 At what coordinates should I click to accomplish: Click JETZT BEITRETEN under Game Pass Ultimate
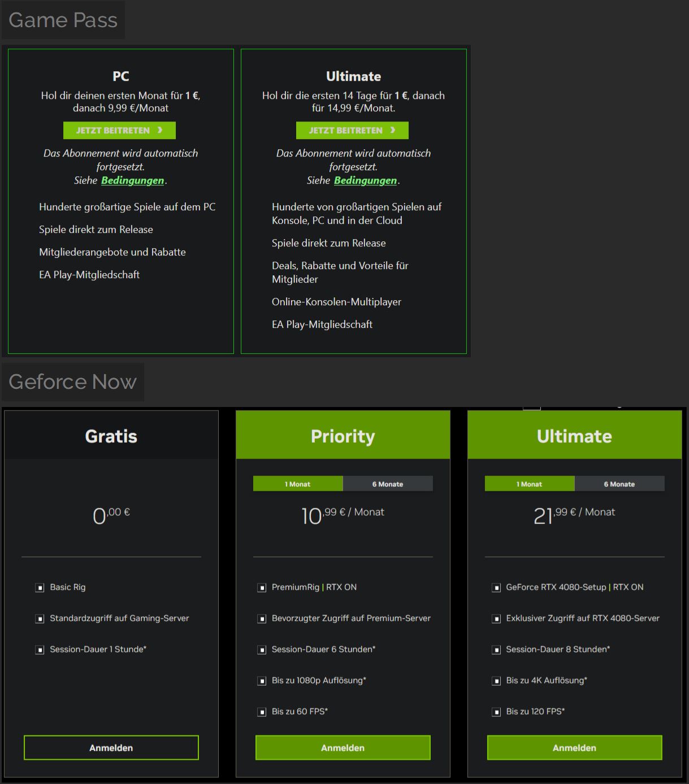click(352, 130)
